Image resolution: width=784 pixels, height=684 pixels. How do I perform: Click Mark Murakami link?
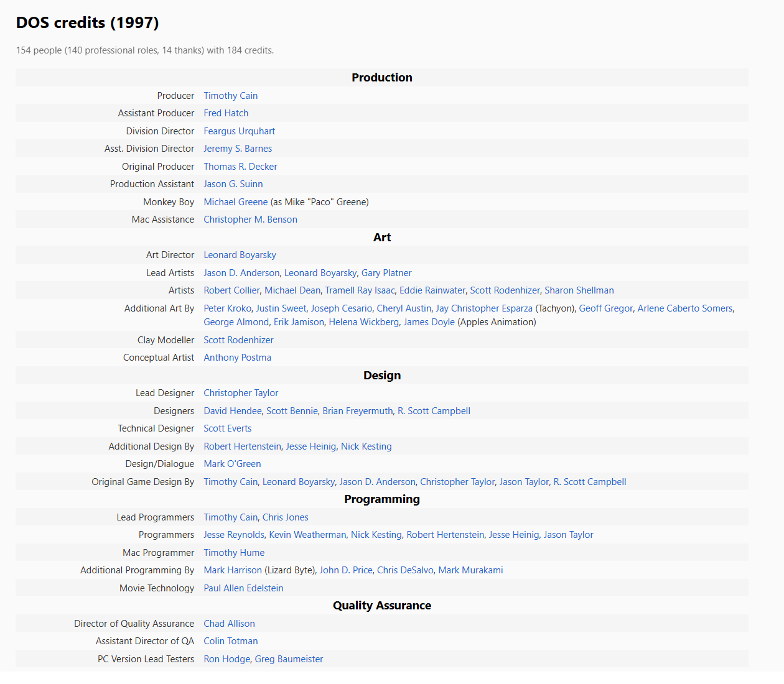click(470, 570)
